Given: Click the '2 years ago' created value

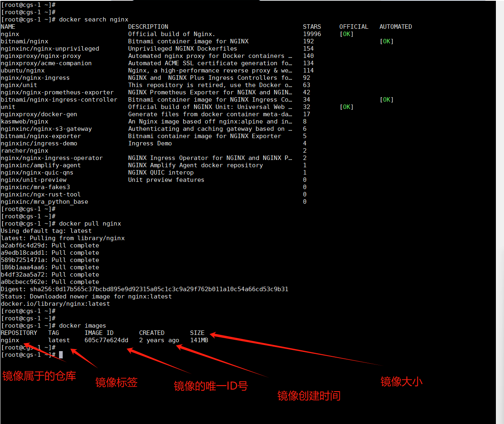Looking at the screenshot, I should point(159,340).
